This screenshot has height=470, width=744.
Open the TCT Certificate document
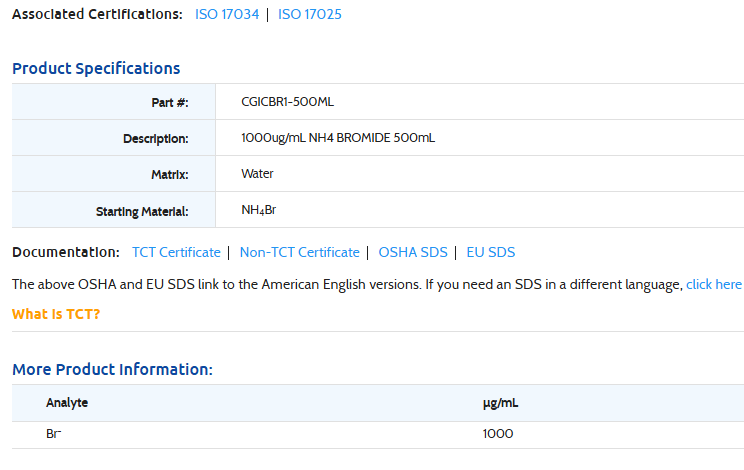176,253
